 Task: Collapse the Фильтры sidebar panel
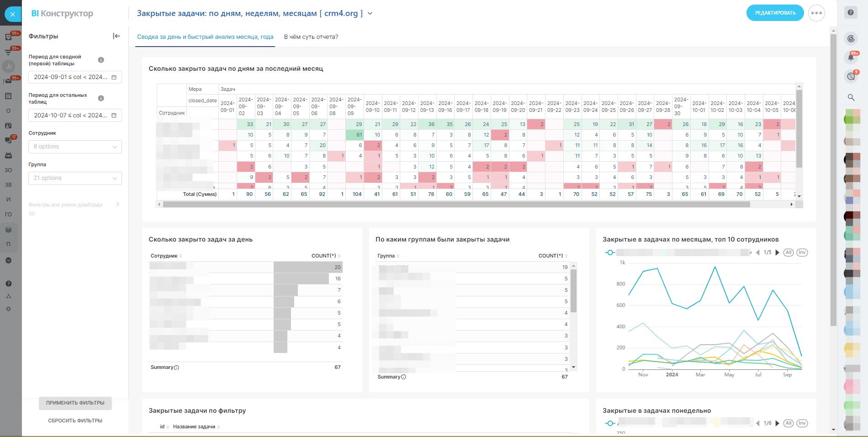[116, 36]
